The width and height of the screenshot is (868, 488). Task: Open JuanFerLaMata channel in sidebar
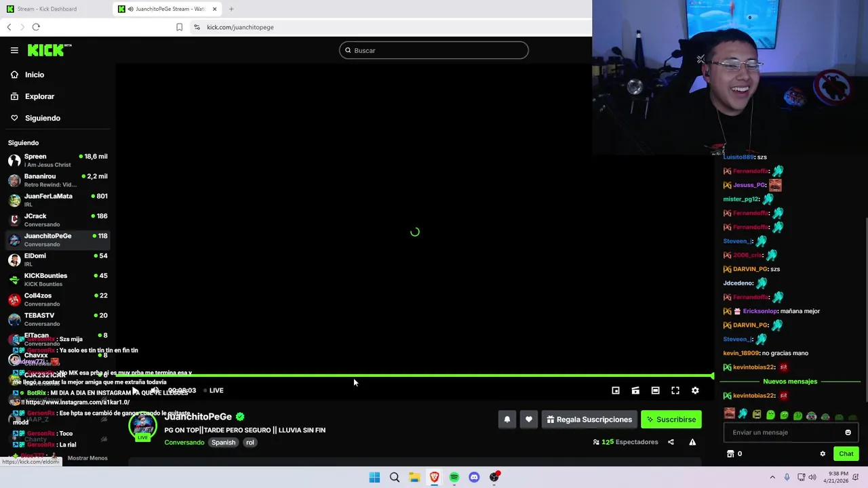(x=58, y=200)
